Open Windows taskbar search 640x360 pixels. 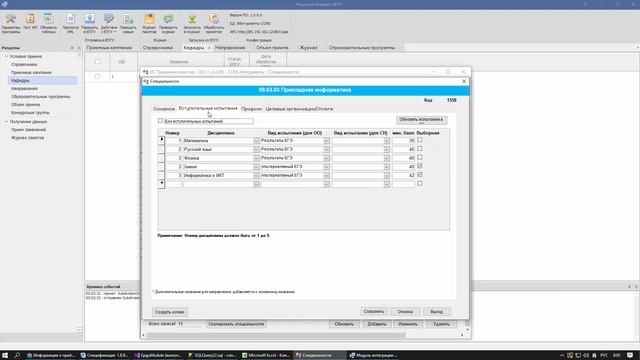coord(17,356)
